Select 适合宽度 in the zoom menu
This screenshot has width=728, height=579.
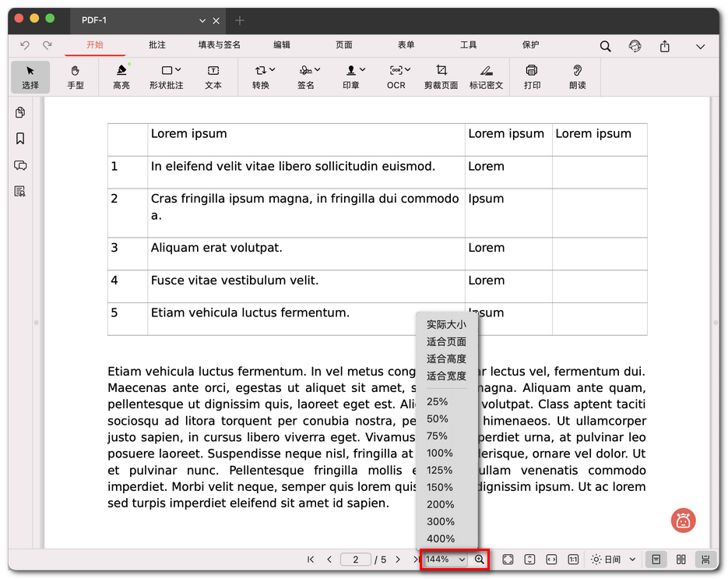pos(446,376)
